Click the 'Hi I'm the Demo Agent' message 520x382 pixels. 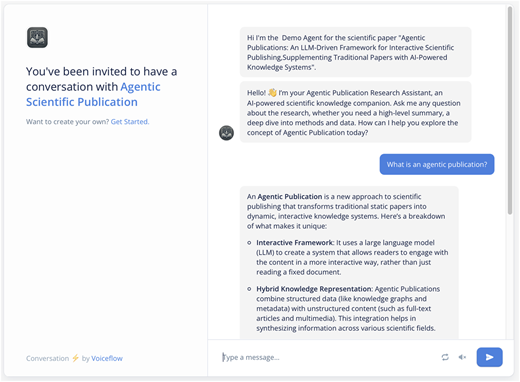click(x=355, y=52)
